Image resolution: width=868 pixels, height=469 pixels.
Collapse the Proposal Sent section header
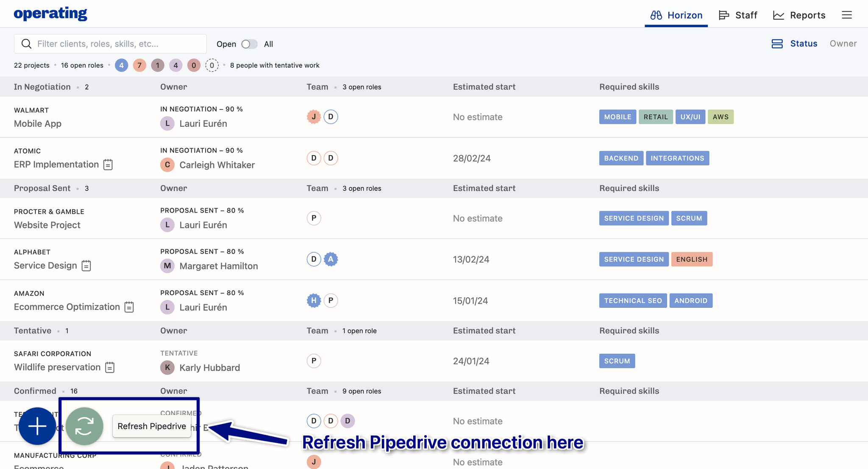(x=42, y=188)
